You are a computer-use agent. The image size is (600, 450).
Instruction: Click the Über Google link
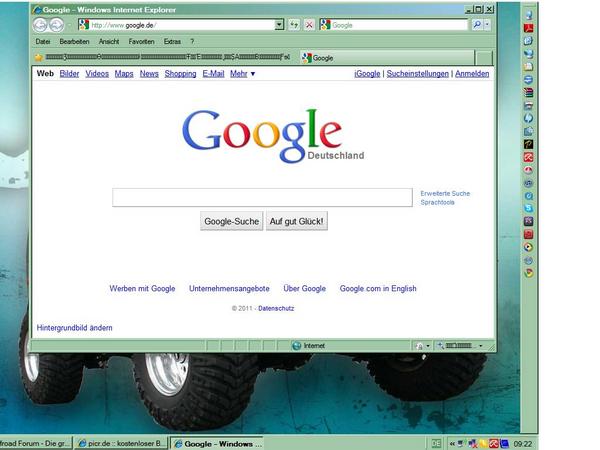(x=304, y=289)
